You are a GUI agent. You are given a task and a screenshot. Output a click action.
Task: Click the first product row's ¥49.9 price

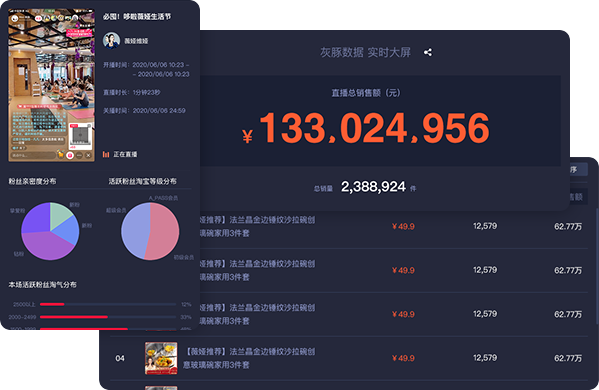403,227
